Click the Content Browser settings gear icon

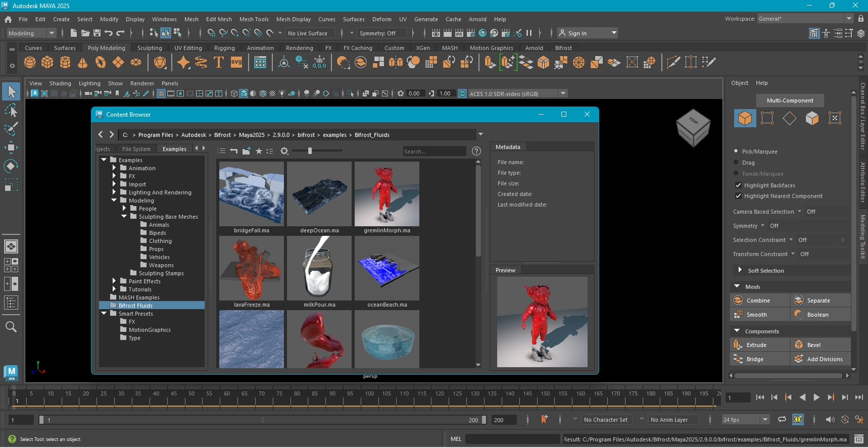coord(284,151)
